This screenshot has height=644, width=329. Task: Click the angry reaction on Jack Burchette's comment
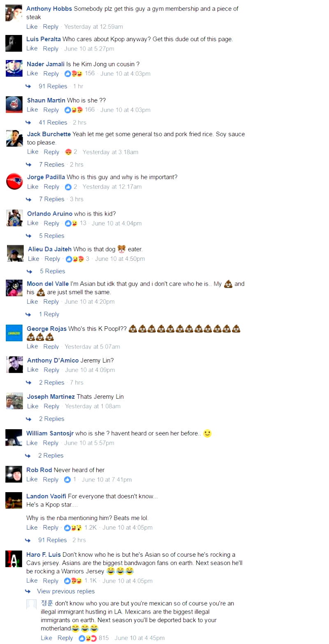coord(68,152)
